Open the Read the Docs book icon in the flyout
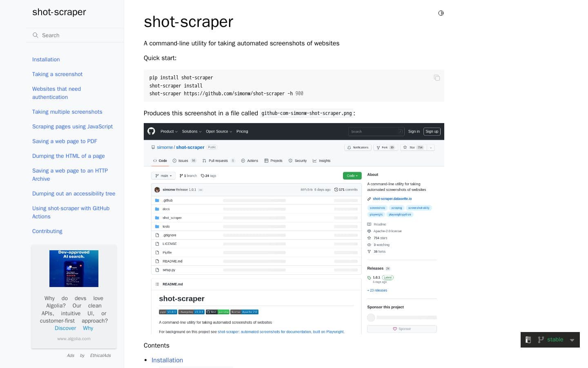The image size is (588, 368). 528,339
